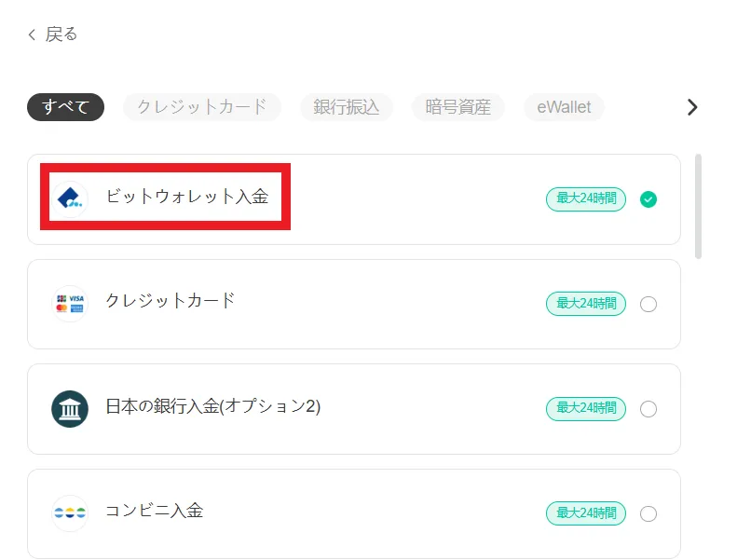Image resolution: width=737 pixels, height=560 pixels.
Task: Open the 銀行振込 filter tab
Action: pyautogui.click(x=347, y=107)
